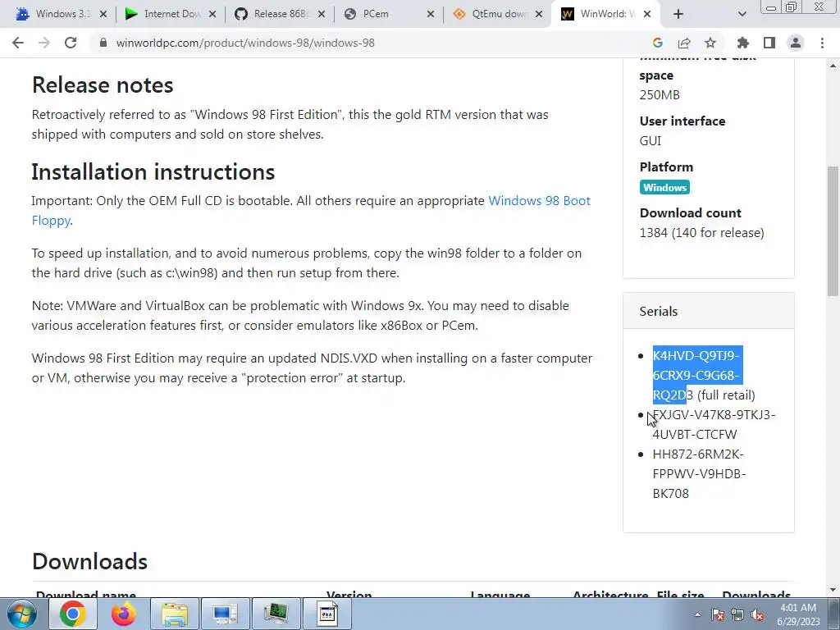This screenshot has height=630, width=840.
Task: Open the Extensions puzzle icon
Action: coord(743,43)
